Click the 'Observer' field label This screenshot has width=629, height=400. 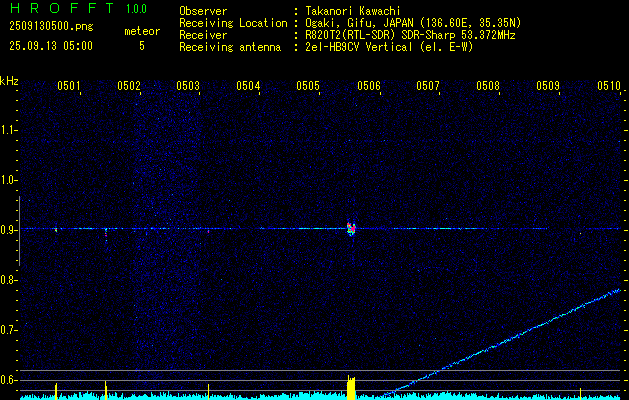pyautogui.click(x=203, y=11)
